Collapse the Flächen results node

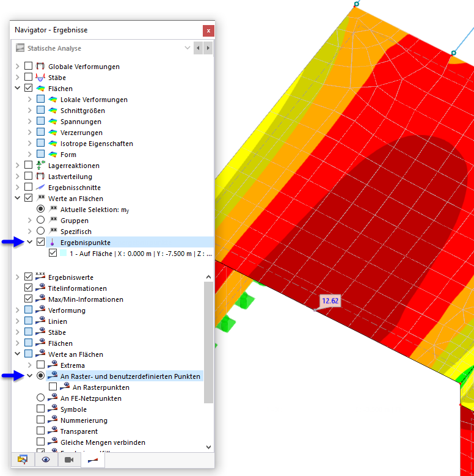pos(18,88)
